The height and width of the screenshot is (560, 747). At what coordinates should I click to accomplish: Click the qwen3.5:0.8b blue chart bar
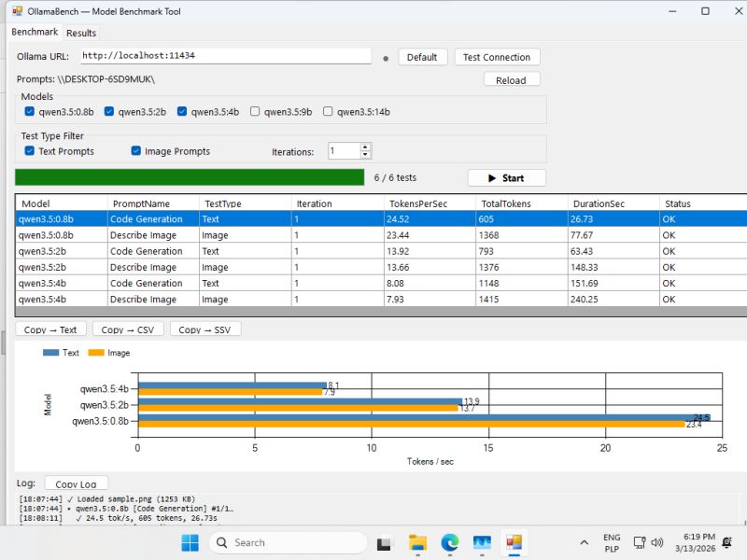click(x=424, y=417)
